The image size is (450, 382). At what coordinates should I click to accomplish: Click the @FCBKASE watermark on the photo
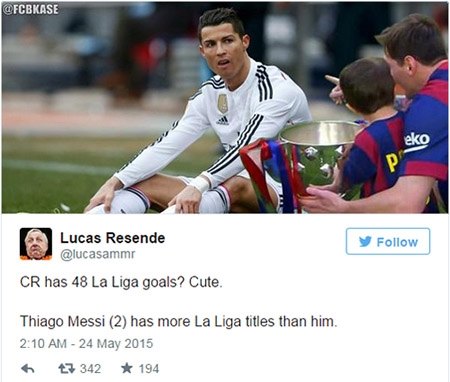[31, 9]
